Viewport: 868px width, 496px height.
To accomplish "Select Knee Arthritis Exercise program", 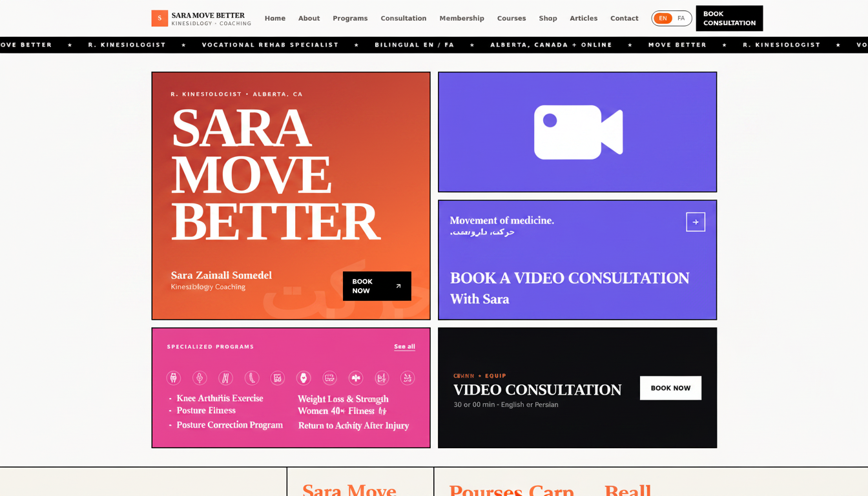I will coord(220,398).
